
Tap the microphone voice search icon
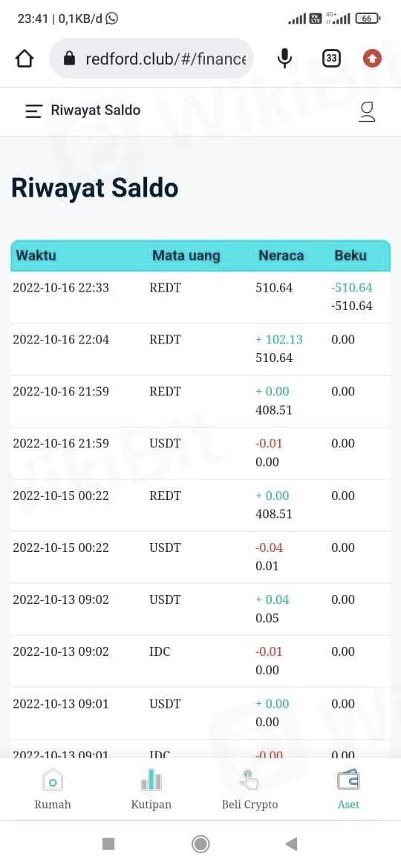(x=284, y=59)
